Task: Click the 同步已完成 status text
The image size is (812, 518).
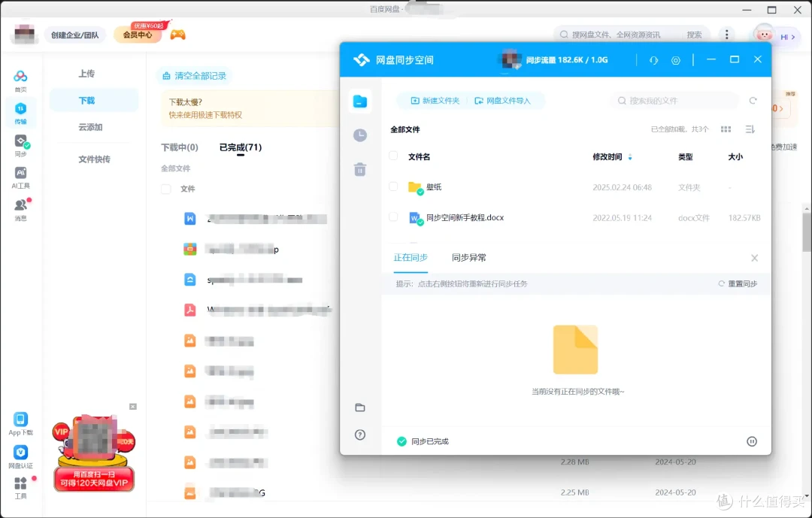Action: tap(430, 441)
